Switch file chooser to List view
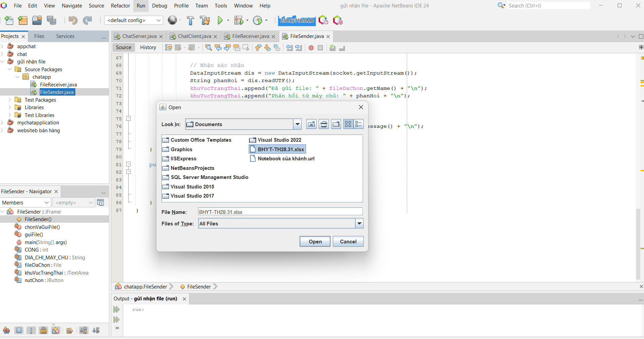644x339 pixels. pos(348,124)
